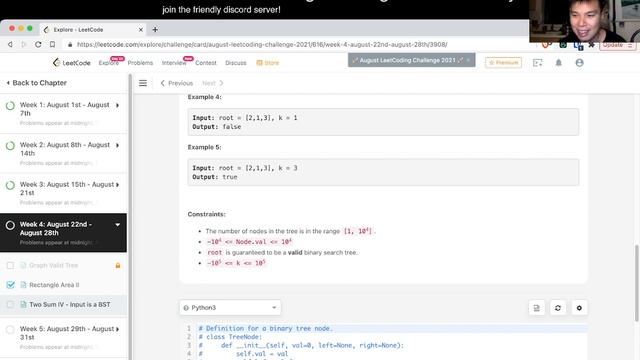Open the notifications bell
Screen dimensions: 640x360
click(x=558, y=62)
